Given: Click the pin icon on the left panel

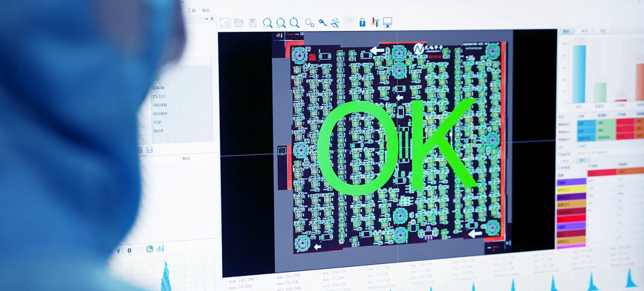Looking at the screenshot, I should point(212,19).
